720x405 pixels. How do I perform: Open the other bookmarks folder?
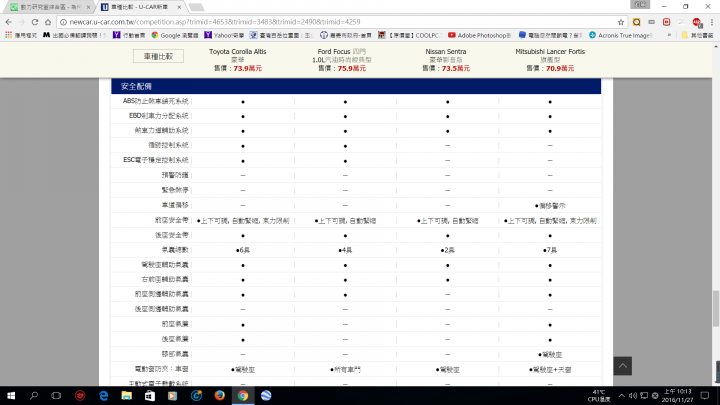698,35
